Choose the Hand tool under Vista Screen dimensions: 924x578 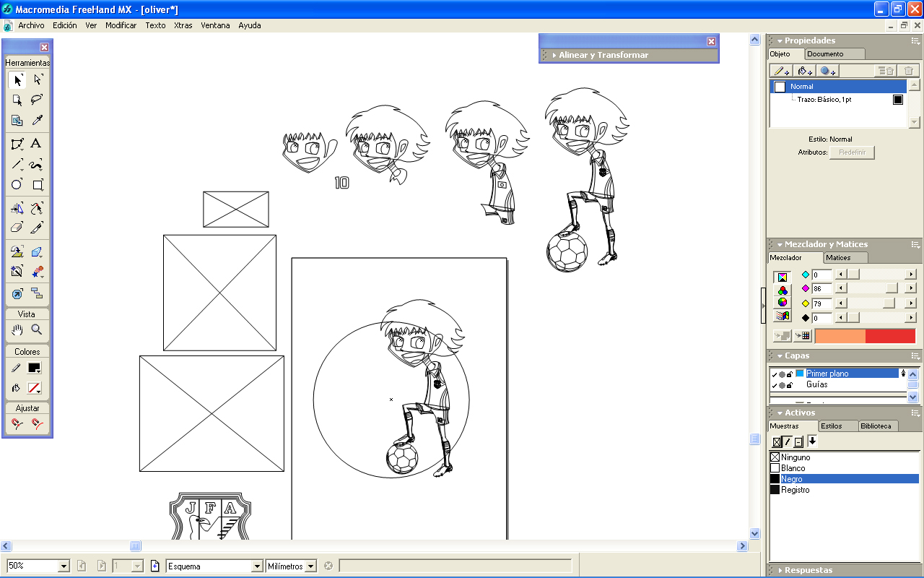17,329
